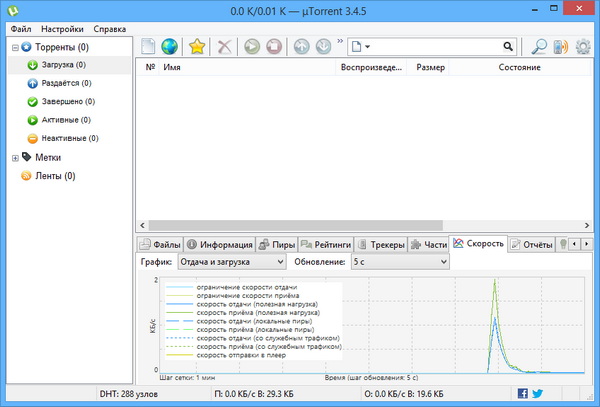Select Ленты feeds item in sidebar
Screen dimensions: 600x407
pos(55,176)
